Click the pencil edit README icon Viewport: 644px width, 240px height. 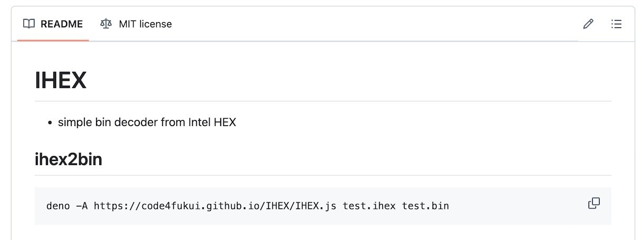click(x=588, y=24)
